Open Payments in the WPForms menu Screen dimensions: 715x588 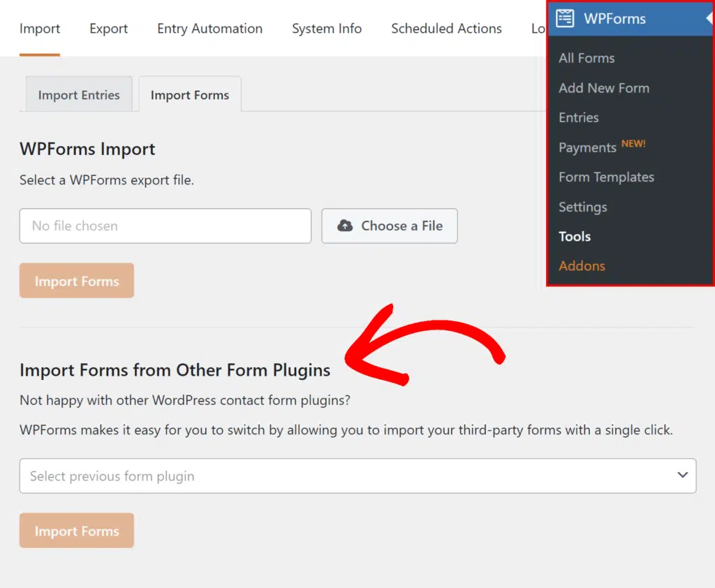pos(587,147)
